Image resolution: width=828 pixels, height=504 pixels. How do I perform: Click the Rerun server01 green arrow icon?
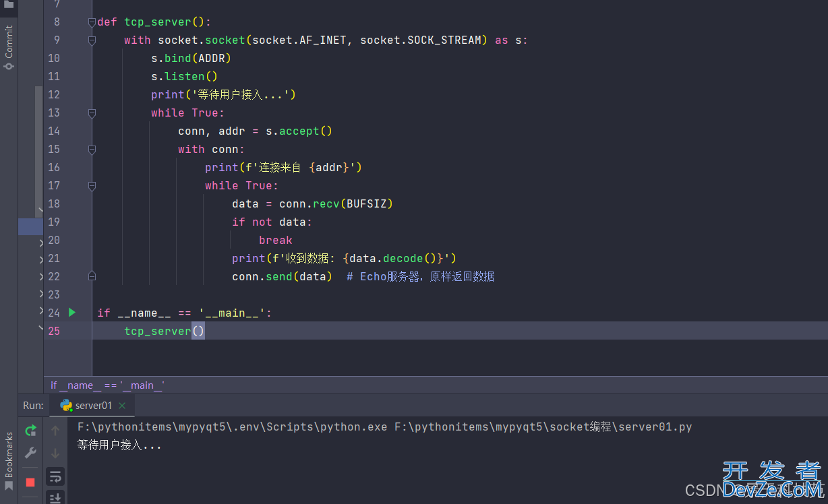30,431
